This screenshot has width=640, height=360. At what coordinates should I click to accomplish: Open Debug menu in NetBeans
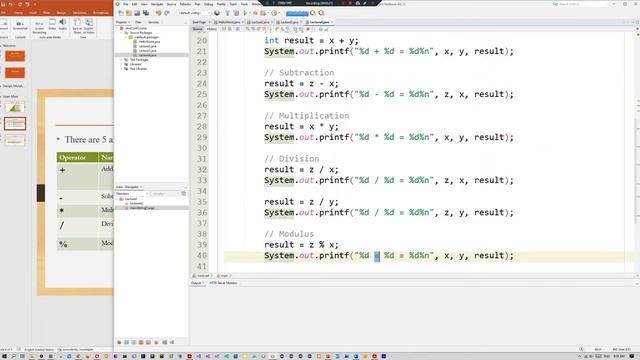[x=209, y=4]
